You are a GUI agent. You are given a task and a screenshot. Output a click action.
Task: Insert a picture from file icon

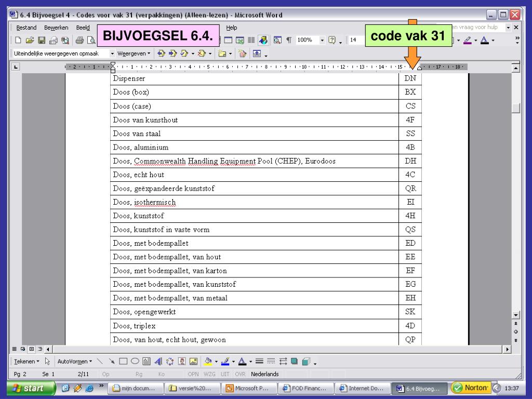tap(193, 362)
